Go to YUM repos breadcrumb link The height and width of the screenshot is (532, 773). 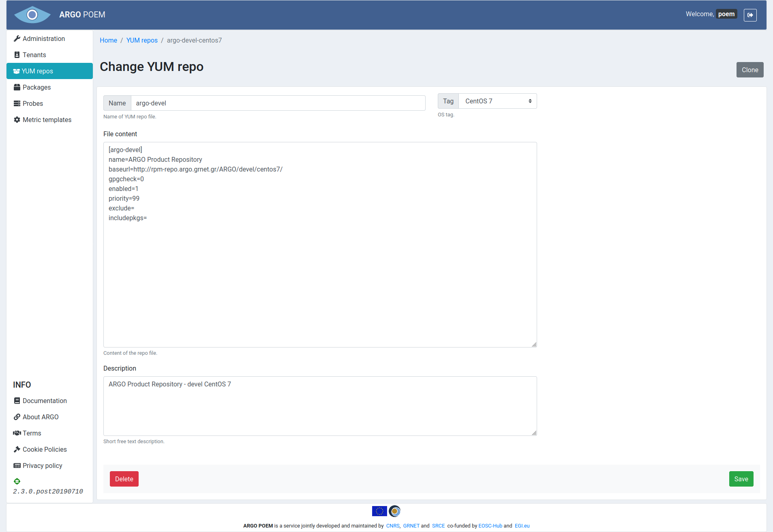pos(142,40)
